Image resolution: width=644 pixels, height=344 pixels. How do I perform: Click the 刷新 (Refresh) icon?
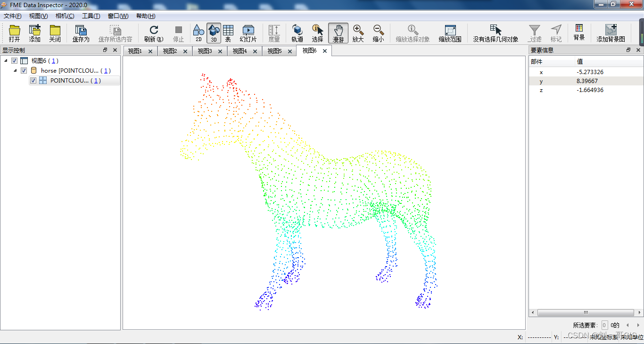point(154,33)
